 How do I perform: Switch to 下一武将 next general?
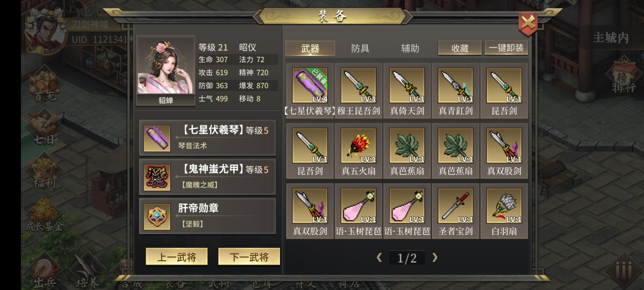pos(249,257)
